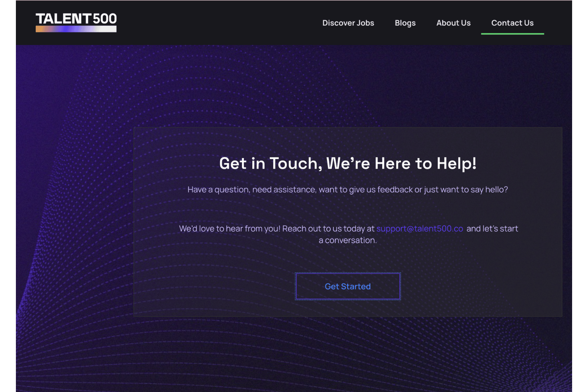The width and height of the screenshot is (588, 392).
Task: Click the 'a conversation.' text line
Action: [x=348, y=240]
